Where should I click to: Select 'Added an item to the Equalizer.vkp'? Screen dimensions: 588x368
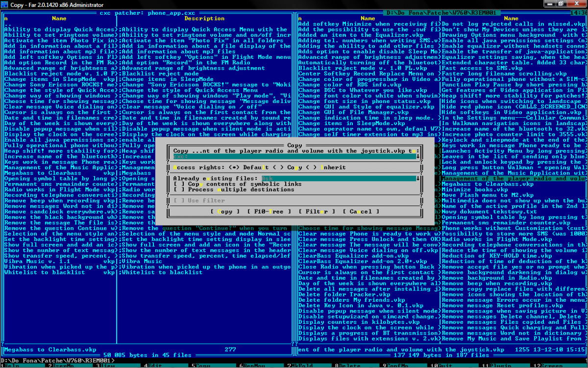[368, 35]
